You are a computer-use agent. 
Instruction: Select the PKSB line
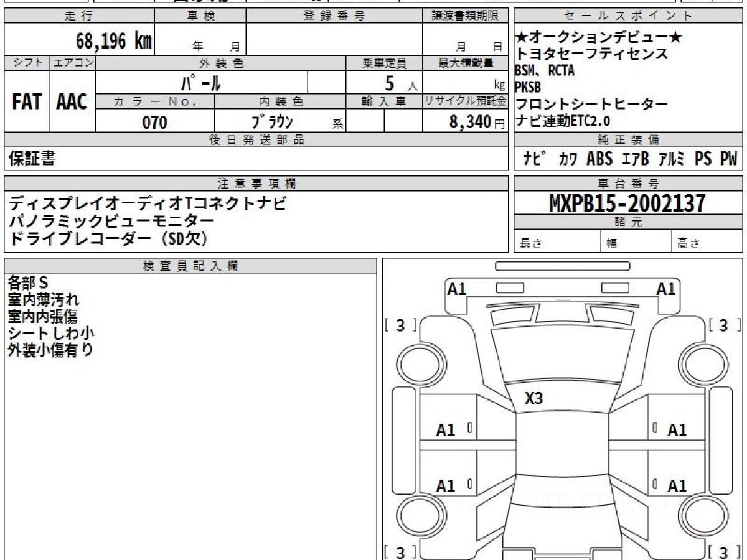[x=528, y=88]
